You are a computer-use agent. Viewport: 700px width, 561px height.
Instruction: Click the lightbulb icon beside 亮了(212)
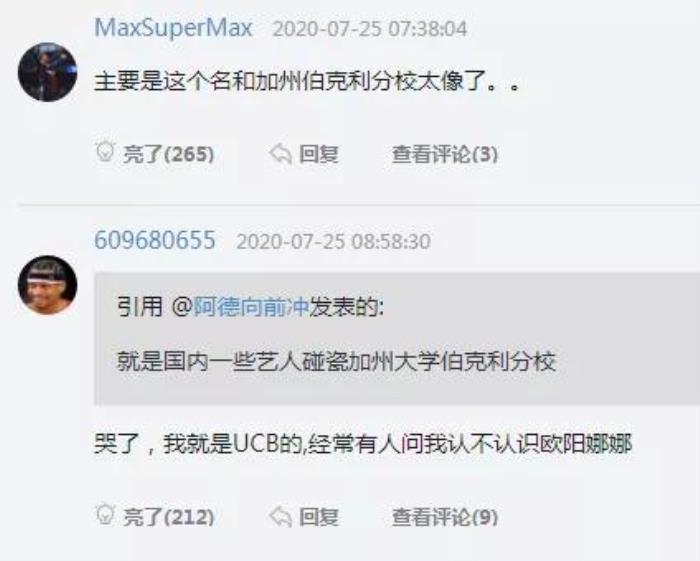[x=105, y=515]
